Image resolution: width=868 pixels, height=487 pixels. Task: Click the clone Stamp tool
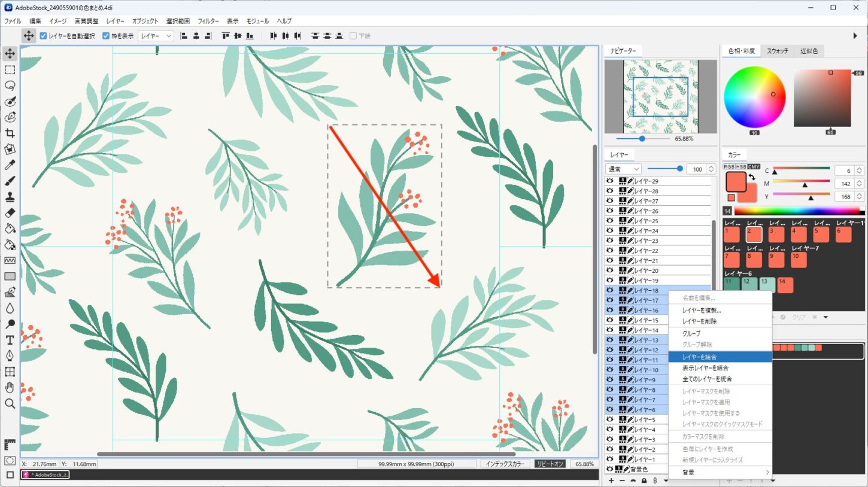10,197
